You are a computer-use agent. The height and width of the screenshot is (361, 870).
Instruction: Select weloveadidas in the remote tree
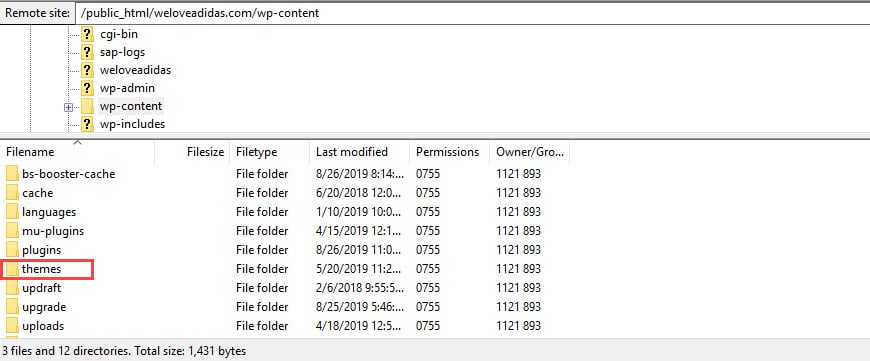tap(135, 70)
